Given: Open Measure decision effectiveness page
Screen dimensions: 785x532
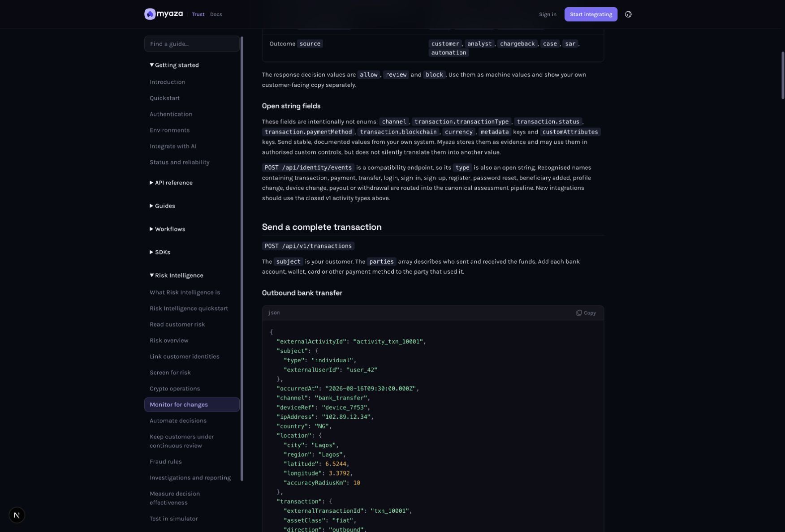Looking at the screenshot, I should point(175,498).
